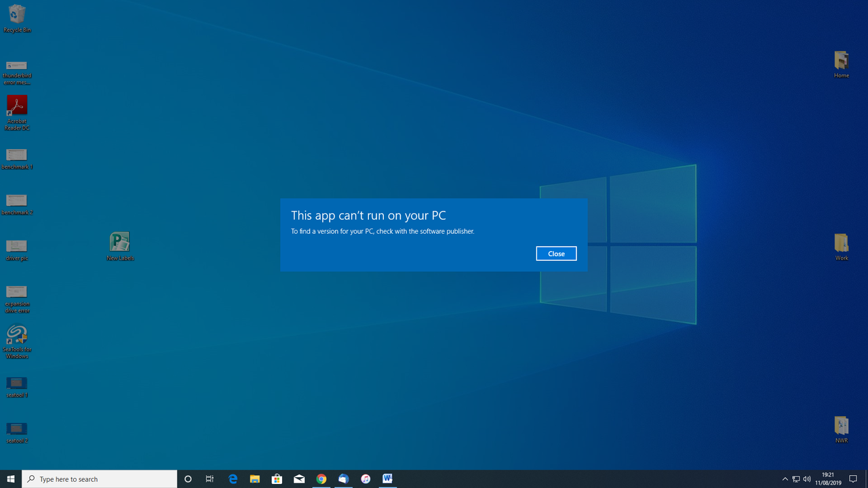
Task: Select the SeaTools for Windows shortcut
Action: coord(17,342)
